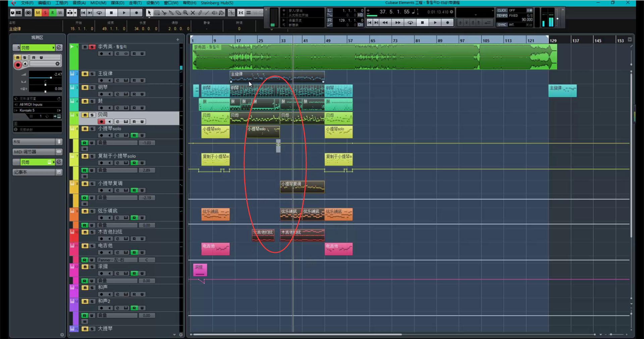This screenshot has width=644, height=339.
Task: Click the horizontal project scrollbar
Action: coord(297,334)
